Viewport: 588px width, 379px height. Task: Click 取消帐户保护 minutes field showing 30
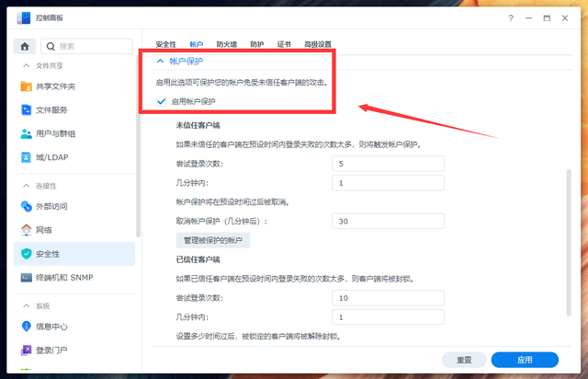tap(388, 222)
